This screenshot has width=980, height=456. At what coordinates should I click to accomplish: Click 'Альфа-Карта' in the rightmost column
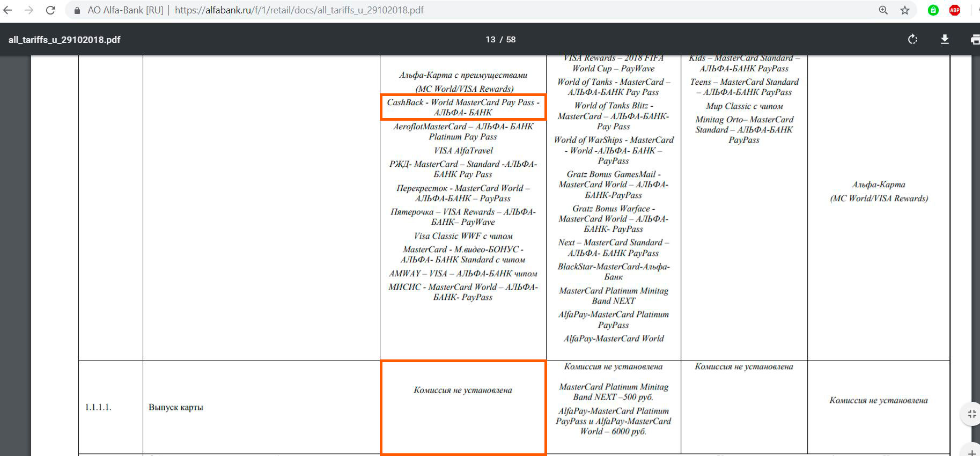pyautogui.click(x=879, y=185)
